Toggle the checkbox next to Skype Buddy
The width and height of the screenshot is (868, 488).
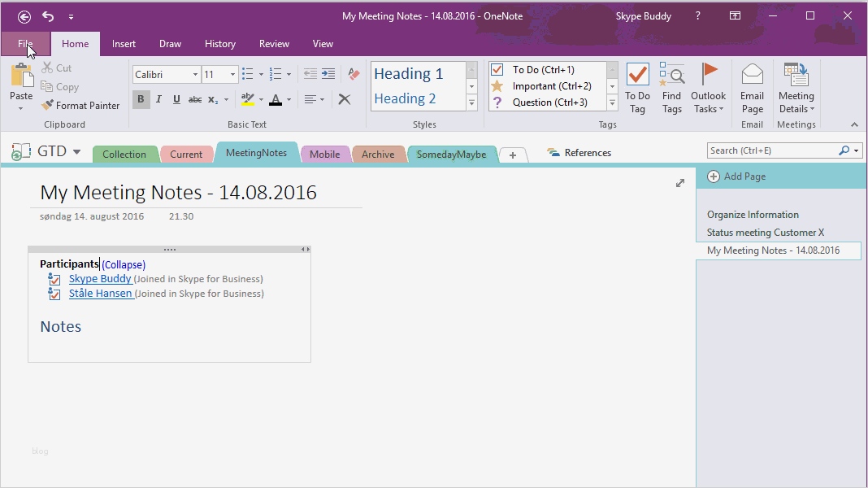pos(54,278)
